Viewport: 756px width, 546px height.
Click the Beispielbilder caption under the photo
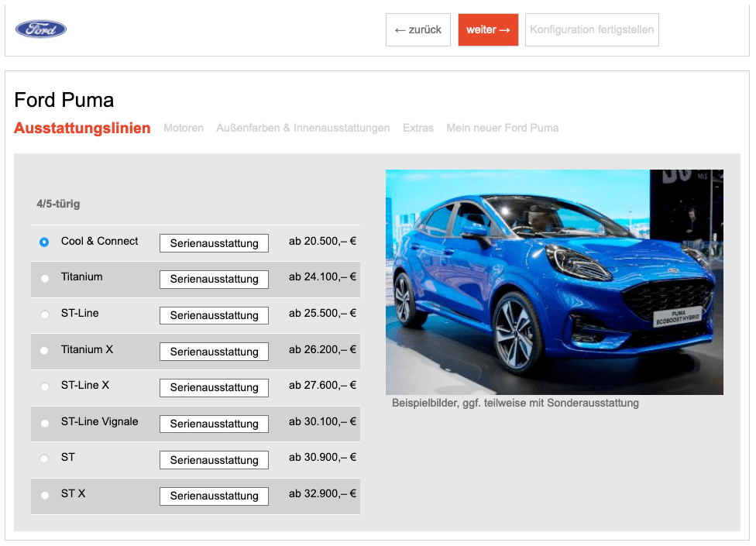pyautogui.click(x=515, y=403)
